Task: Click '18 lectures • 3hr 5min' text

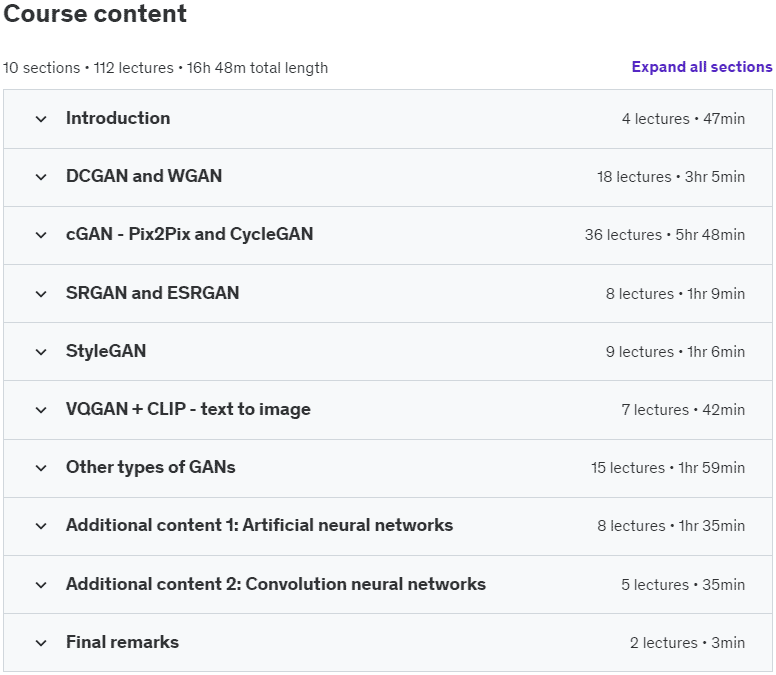Action: tap(671, 177)
